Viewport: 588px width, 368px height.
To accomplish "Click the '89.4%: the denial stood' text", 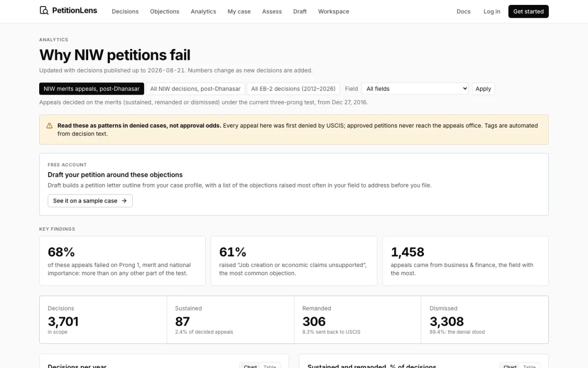I will pyautogui.click(x=457, y=332).
